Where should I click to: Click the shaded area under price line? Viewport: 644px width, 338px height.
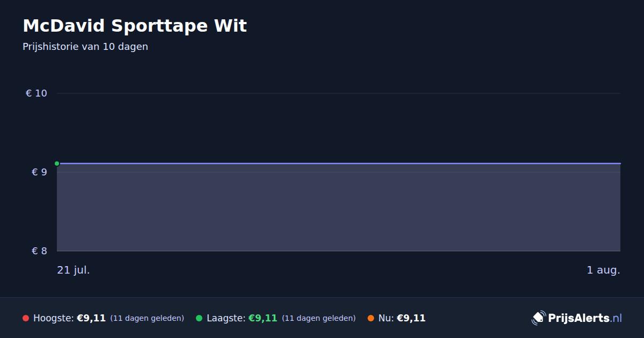point(339,208)
